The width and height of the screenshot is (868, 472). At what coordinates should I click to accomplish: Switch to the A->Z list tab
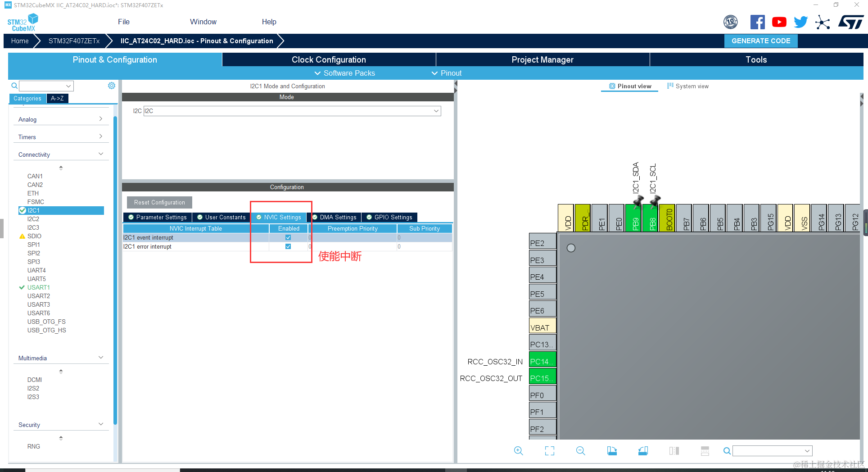57,98
